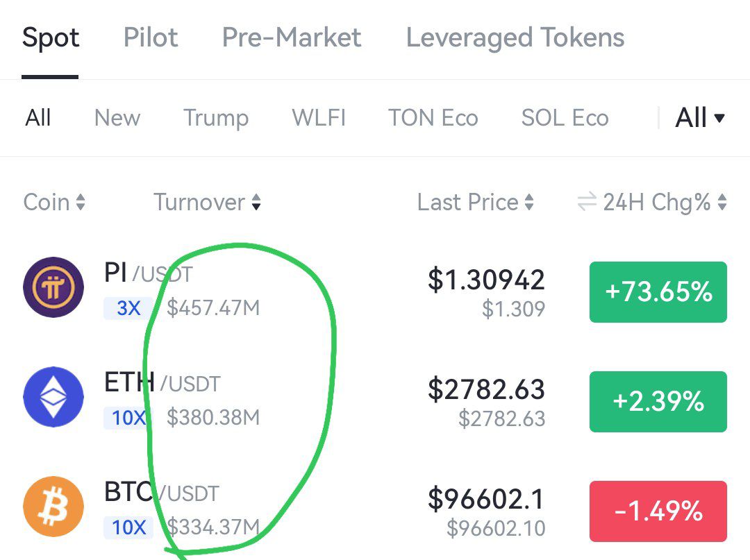Open the PI coin logo icon
The height and width of the screenshot is (560, 750).
pos(53,287)
